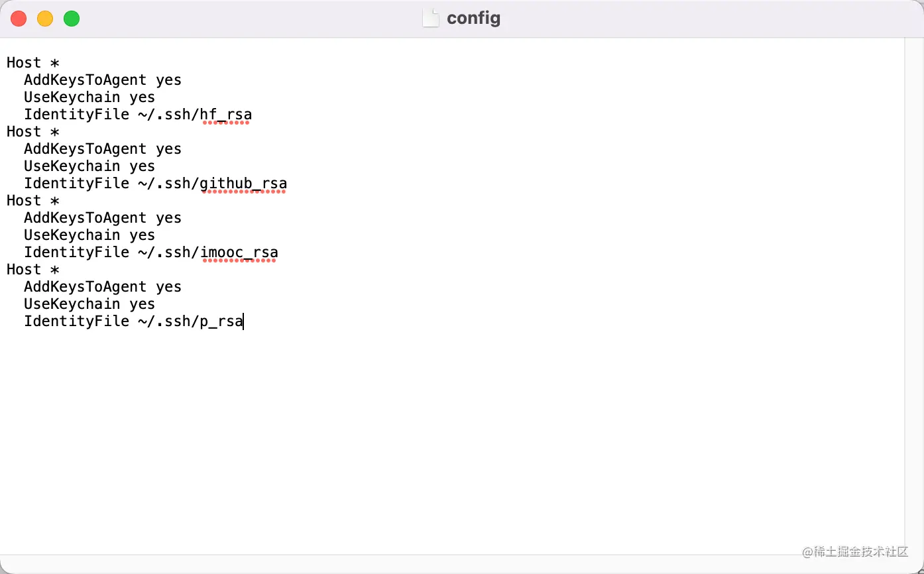Click 'UseKeychain yes' in the second block

(x=89, y=166)
